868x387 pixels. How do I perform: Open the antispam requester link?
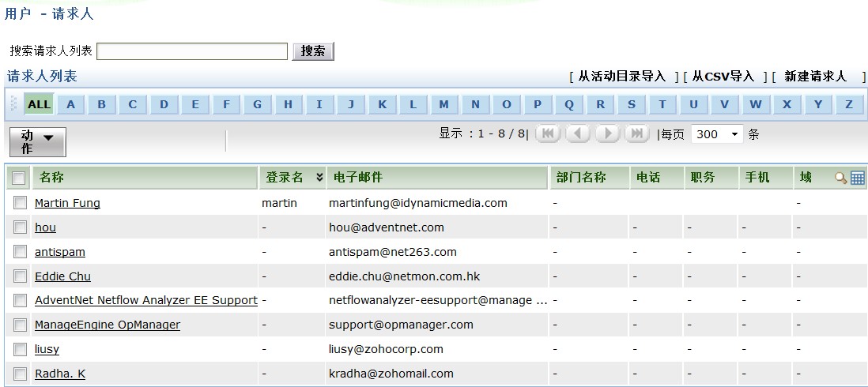click(60, 251)
